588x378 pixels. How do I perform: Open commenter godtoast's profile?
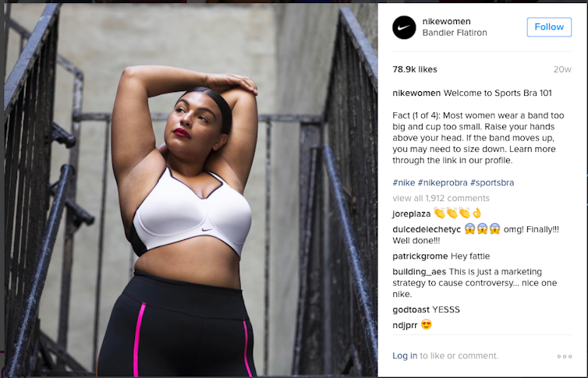[x=411, y=310]
